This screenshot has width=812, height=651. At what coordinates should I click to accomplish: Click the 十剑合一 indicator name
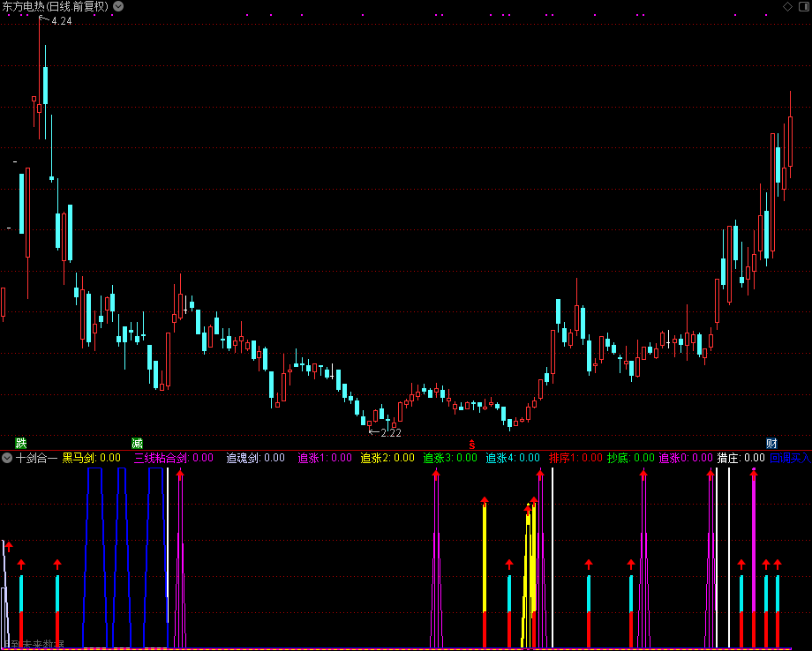pos(36,458)
